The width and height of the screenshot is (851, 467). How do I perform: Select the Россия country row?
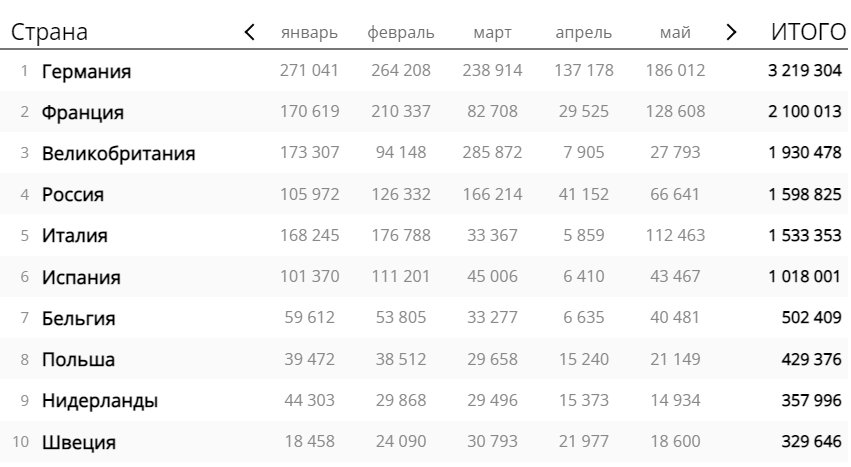click(x=424, y=194)
